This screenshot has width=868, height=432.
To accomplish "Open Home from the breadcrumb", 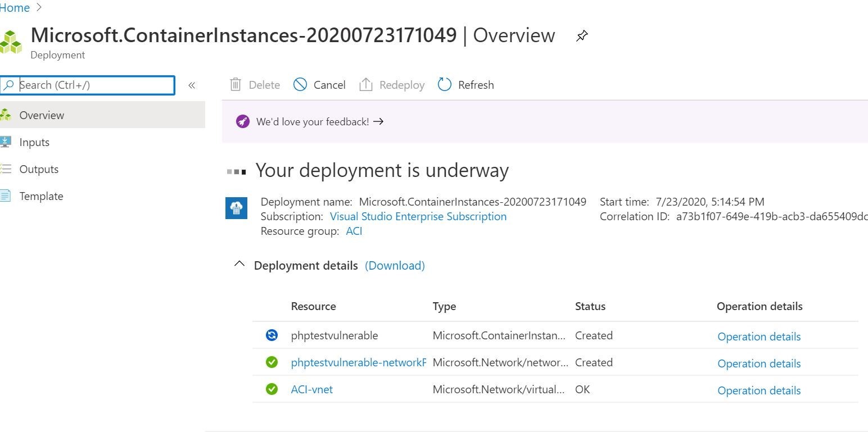I will (x=15, y=7).
